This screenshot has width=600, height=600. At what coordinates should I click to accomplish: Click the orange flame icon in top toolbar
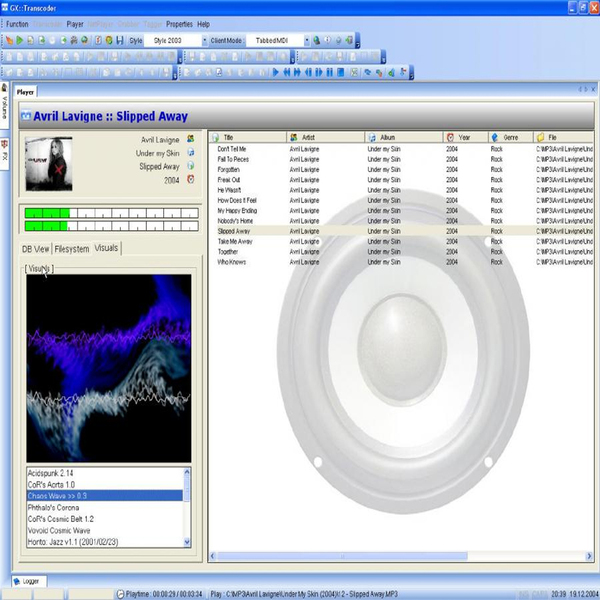[9, 40]
